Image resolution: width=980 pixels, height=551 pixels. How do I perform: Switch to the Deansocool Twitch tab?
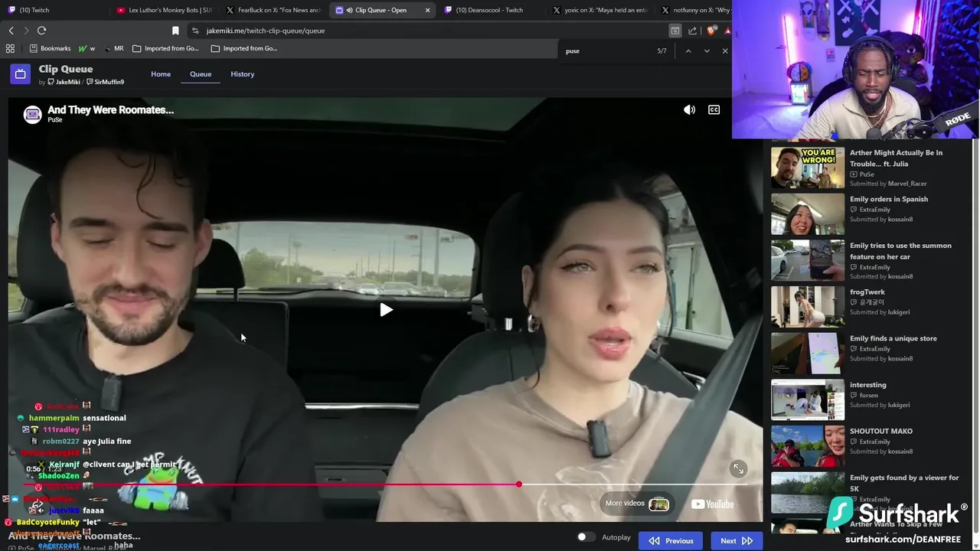point(490,10)
